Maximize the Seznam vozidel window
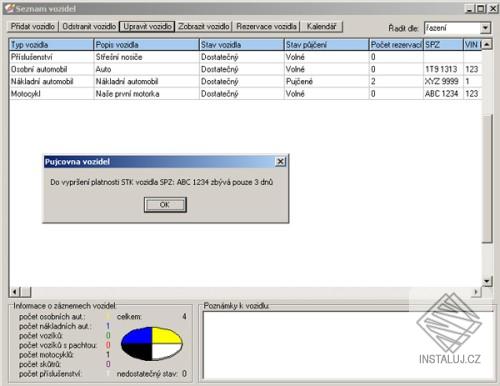The width and height of the screenshot is (500, 386). 481,9
